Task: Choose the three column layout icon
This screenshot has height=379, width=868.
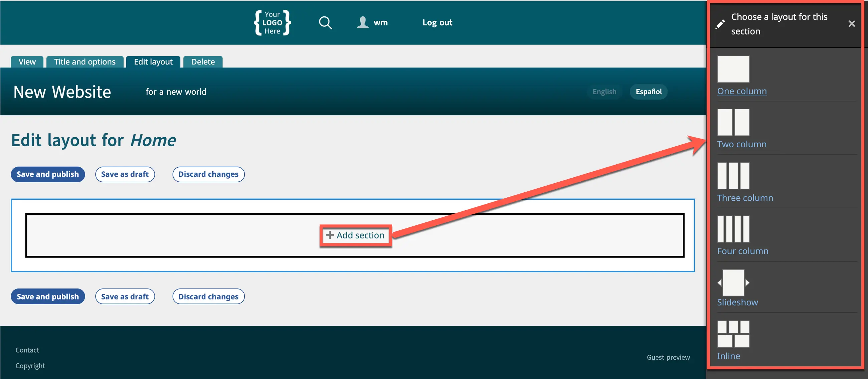Action: [733, 176]
